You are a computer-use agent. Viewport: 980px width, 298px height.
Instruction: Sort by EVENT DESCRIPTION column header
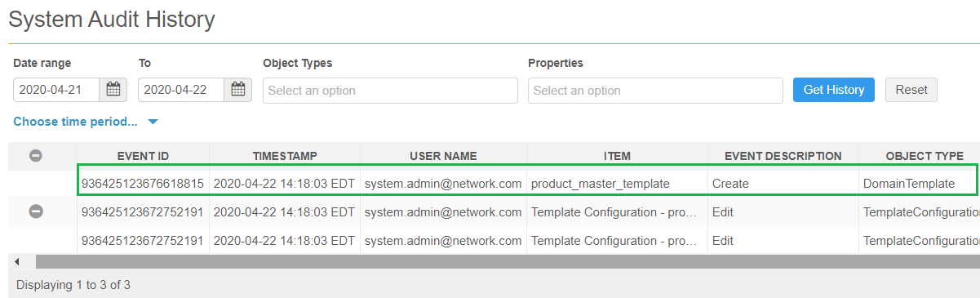(x=783, y=155)
